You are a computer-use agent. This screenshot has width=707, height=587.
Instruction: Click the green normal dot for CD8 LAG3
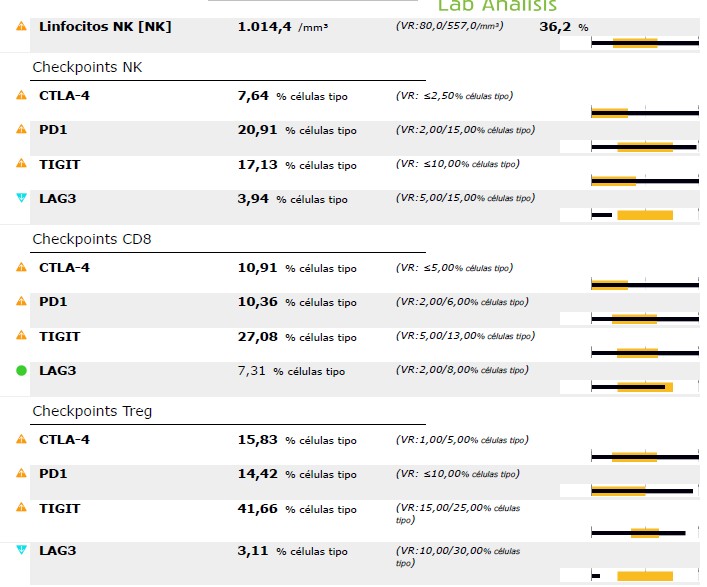pos(21,371)
